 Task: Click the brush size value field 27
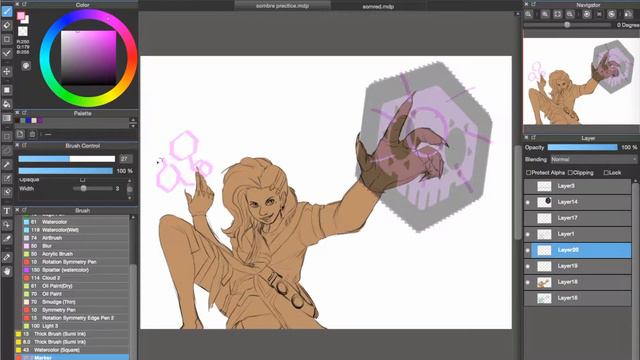click(x=126, y=159)
